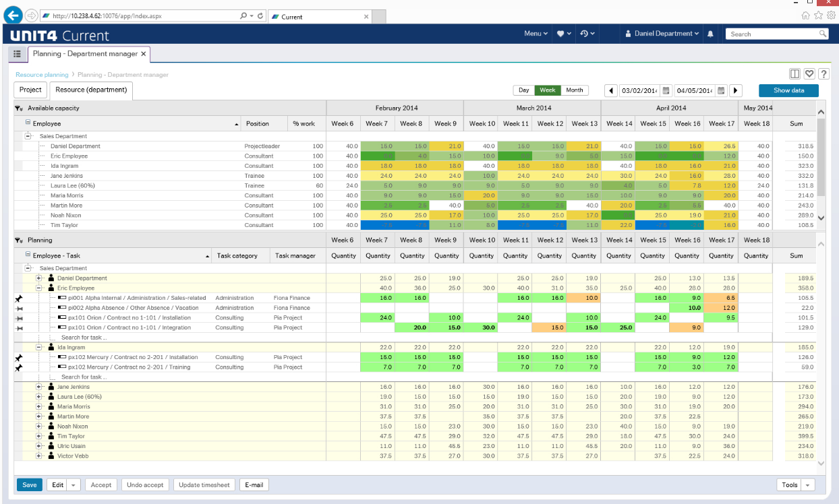This screenshot has width=839, height=504.
Task: Add page to favorites with heart icon
Action: pyautogui.click(x=809, y=74)
